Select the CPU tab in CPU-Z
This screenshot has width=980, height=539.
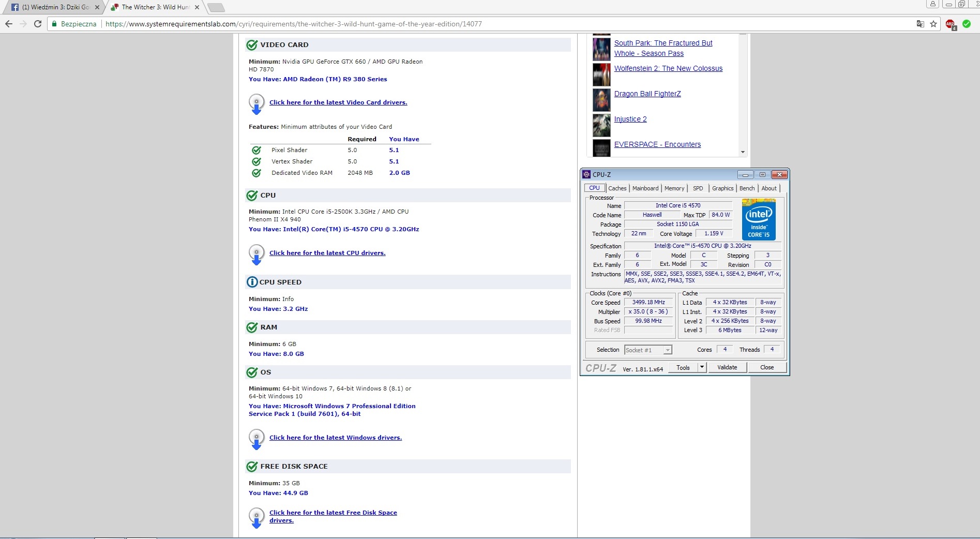pyautogui.click(x=594, y=188)
